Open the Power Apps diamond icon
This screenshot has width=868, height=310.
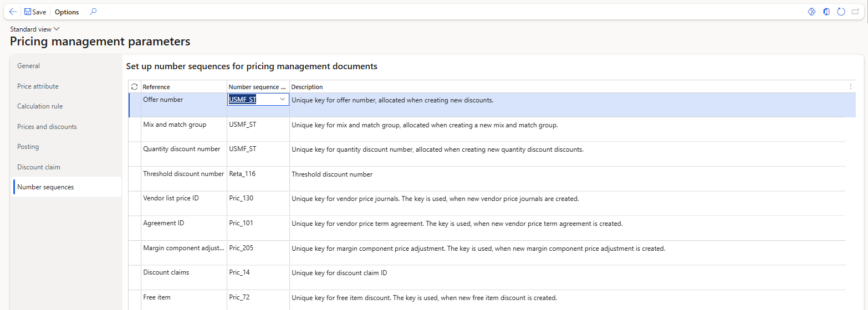click(x=811, y=12)
